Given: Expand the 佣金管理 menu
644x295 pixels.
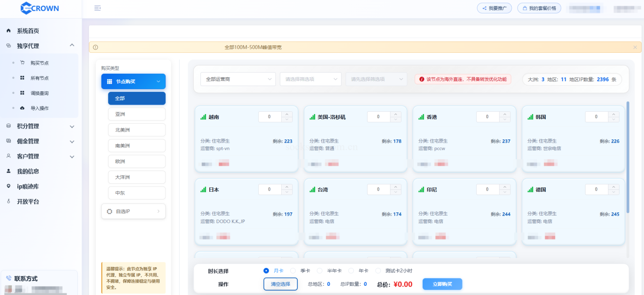Looking at the screenshot, I should pos(72,141).
